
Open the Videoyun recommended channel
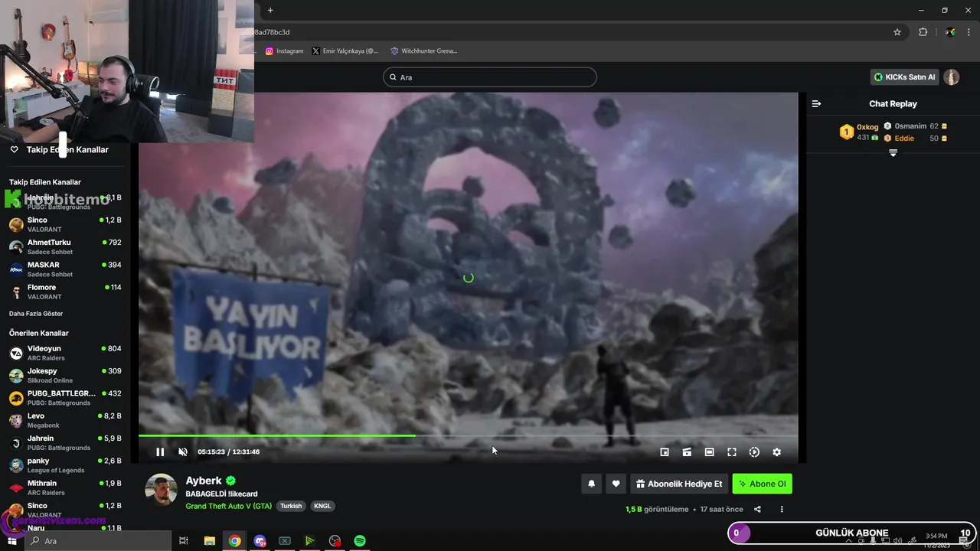click(x=65, y=353)
